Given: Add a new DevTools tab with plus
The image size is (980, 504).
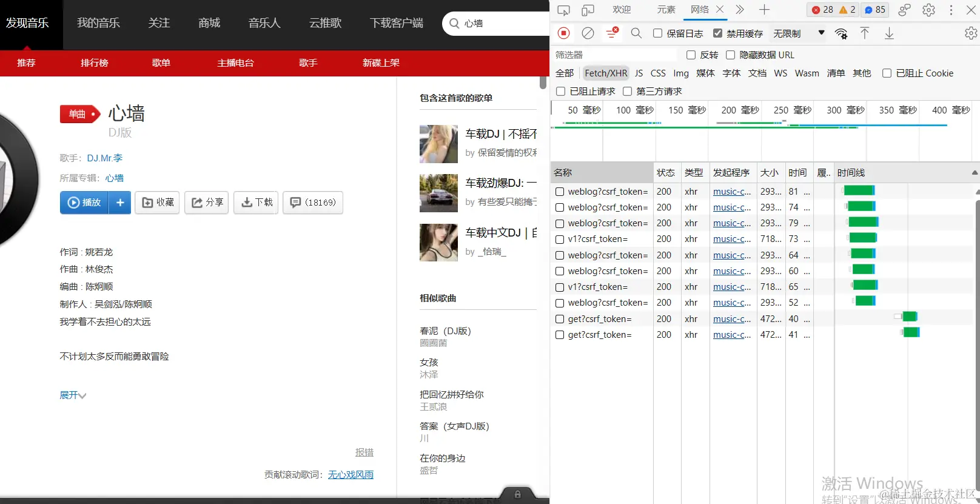Looking at the screenshot, I should coord(764,10).
